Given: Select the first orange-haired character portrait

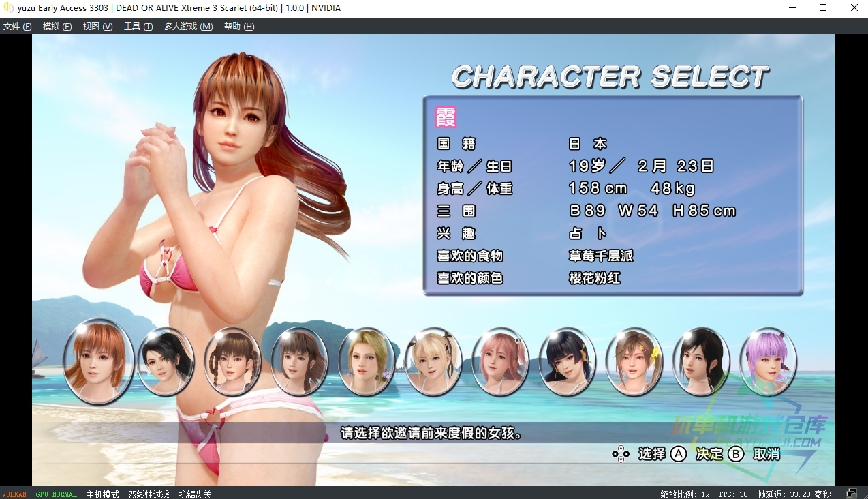Looking at the screenshot, I should [x=99, y=361].
